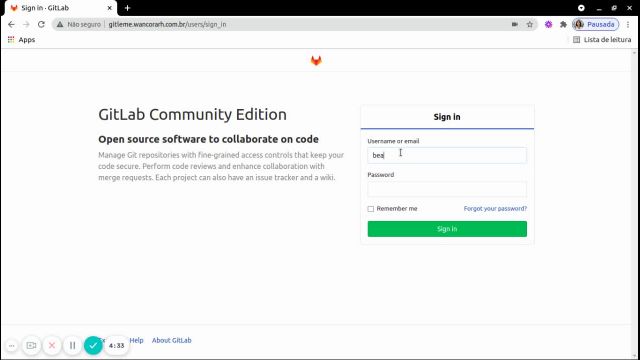Click the Não seguro warning icon
Screen dimensions: 640x360
(60, 24)
